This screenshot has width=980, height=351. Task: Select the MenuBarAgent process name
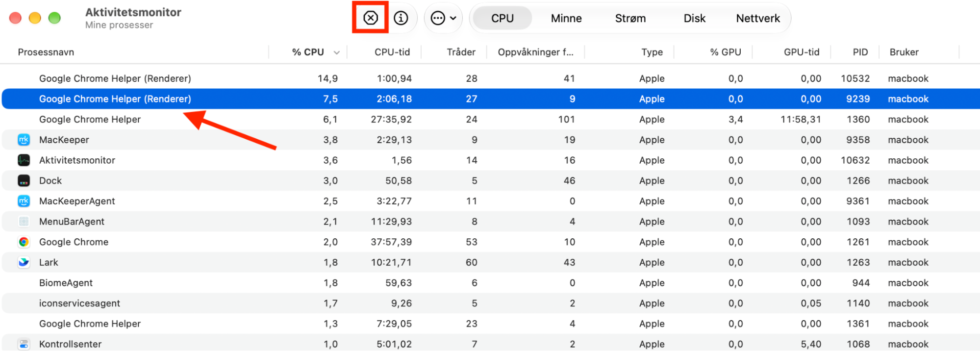coord(72,222)
